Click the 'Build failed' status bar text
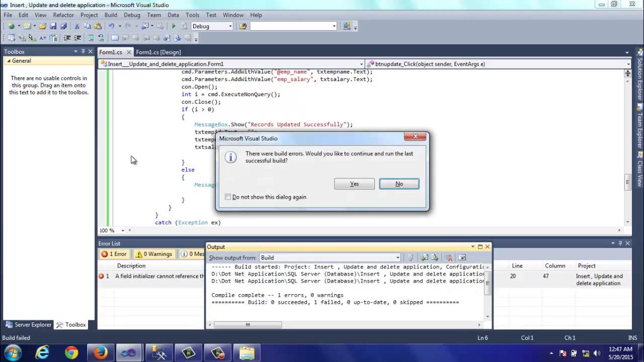Viewport: 644px width, 362px height. click(16, 338)
